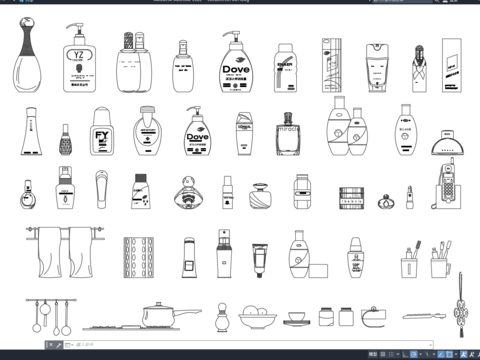480x360 pixels.
Task: Toggle 2D object snap icon
Action: click(449, 354)
